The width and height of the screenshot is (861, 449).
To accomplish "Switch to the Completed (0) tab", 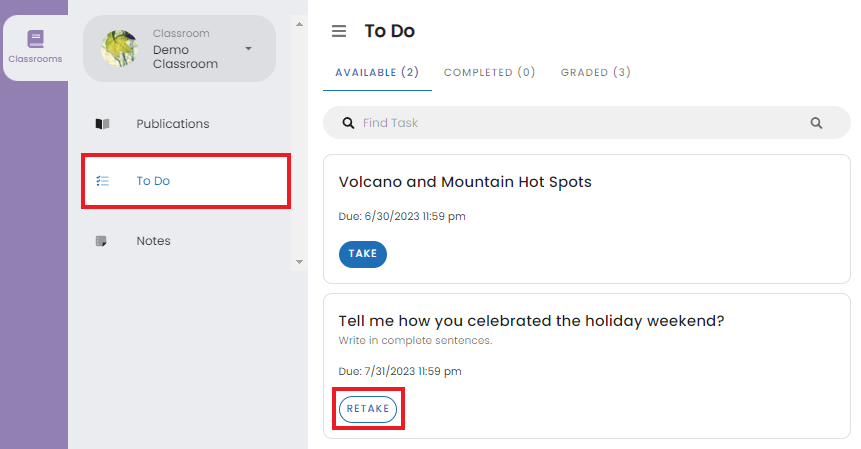I will [489, 72].
